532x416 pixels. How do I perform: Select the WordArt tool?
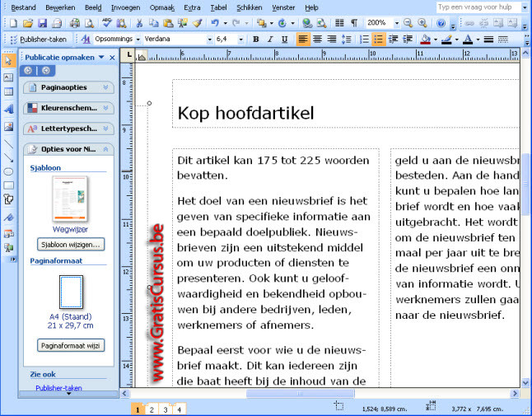8,109
